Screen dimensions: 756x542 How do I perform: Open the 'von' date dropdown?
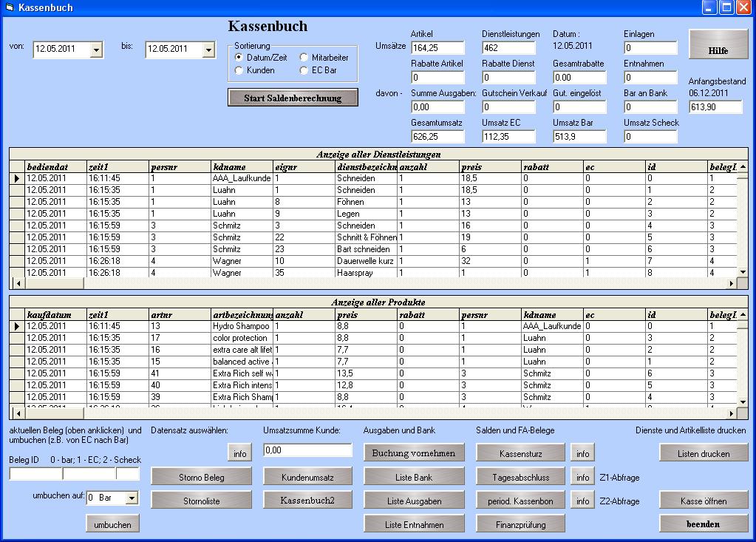pyautogui.click(x=97, y=50)
